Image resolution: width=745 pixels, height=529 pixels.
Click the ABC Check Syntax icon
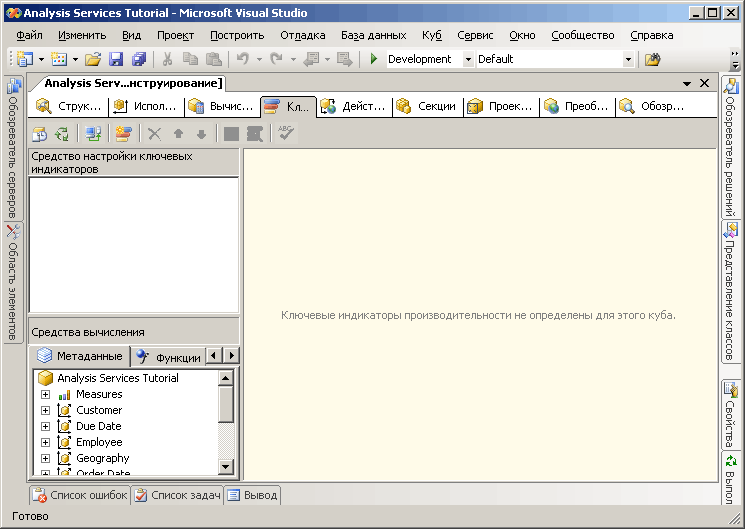coord(286,134)
